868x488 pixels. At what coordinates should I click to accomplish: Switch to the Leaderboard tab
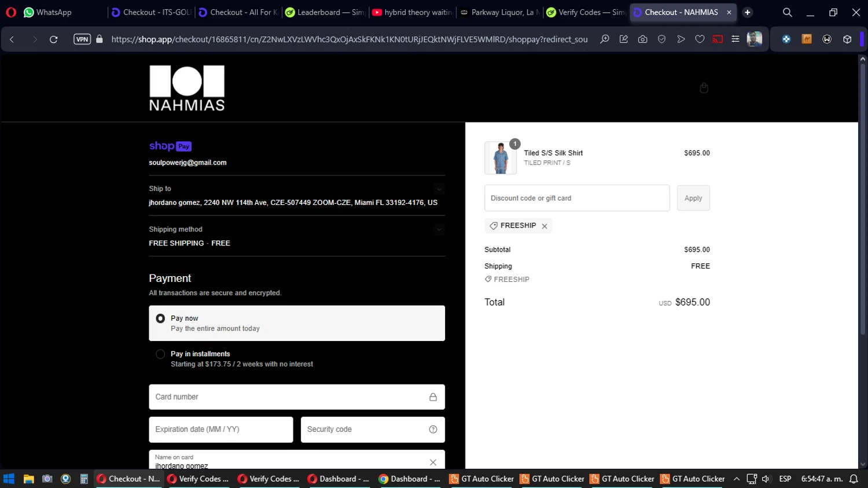tap(325, 12)
